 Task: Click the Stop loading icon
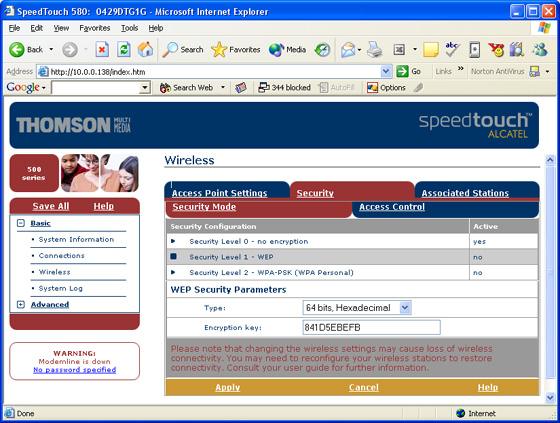pyautogui.click(x=102, y=49)
